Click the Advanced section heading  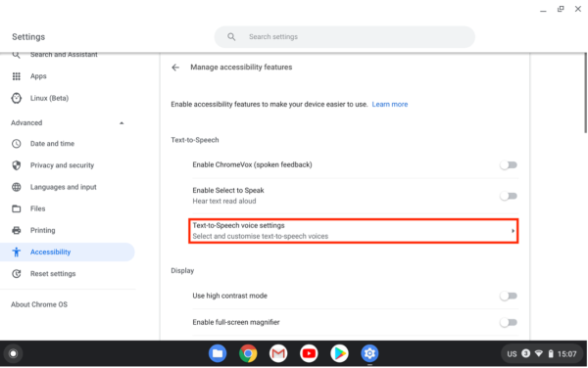(x=26, y=122)
